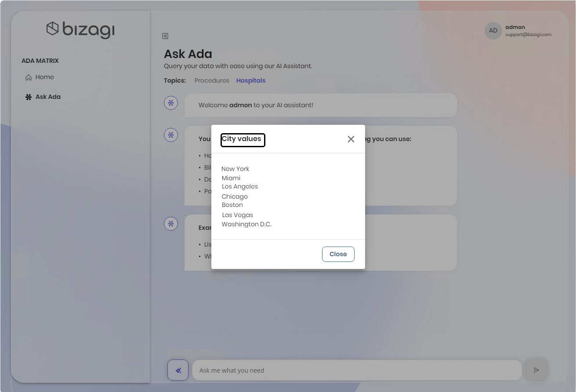Click Washington D.C. in city list
The image size is (576, 392).
point(246,224)
